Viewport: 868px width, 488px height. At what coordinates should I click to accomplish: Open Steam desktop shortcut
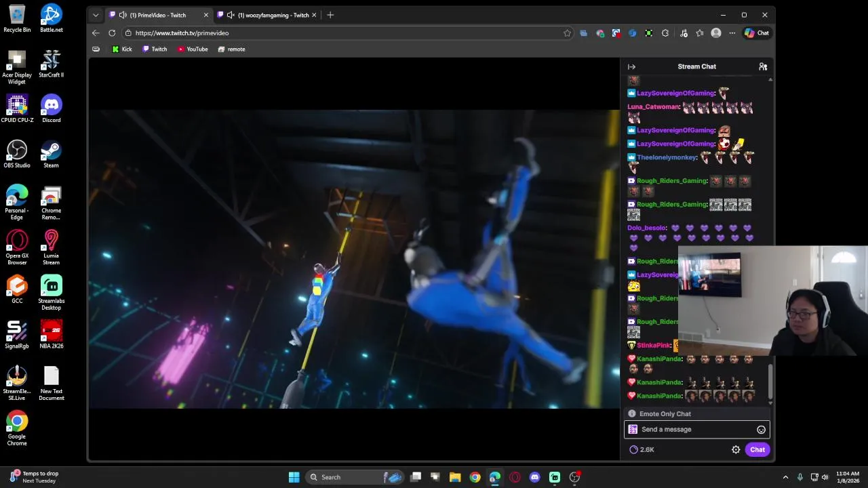[x=51, y=155]
